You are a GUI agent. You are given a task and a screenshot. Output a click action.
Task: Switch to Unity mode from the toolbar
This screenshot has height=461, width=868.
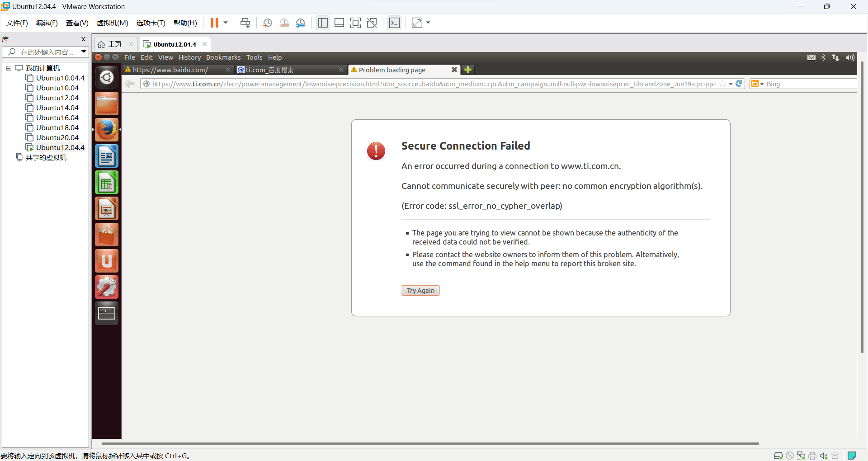372,23
